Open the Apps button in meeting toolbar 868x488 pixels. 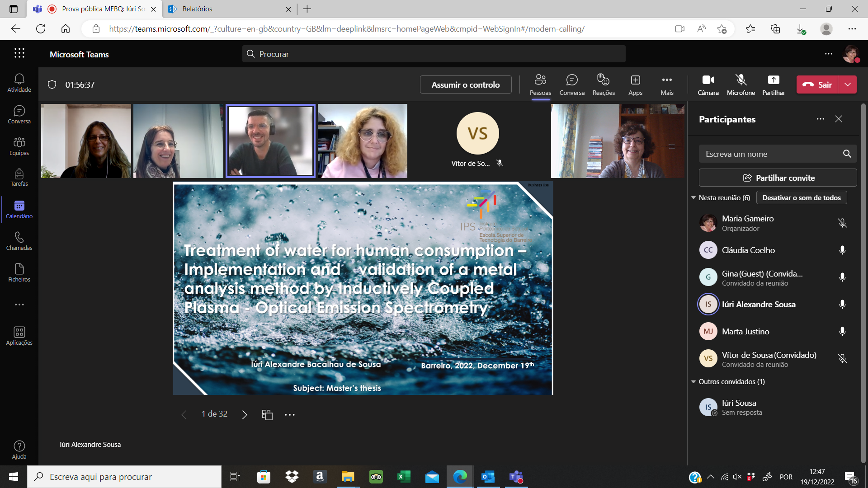tap(635, 84)
